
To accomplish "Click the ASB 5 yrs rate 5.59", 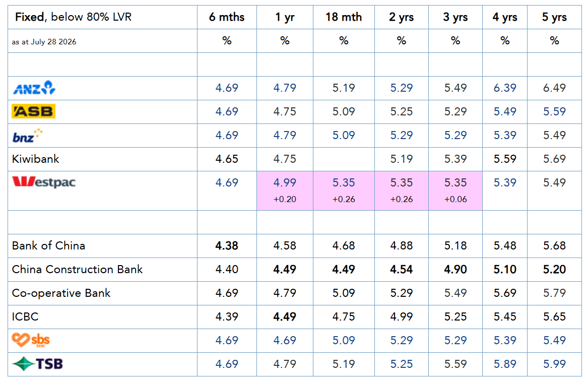I will (x=554, y=111).
